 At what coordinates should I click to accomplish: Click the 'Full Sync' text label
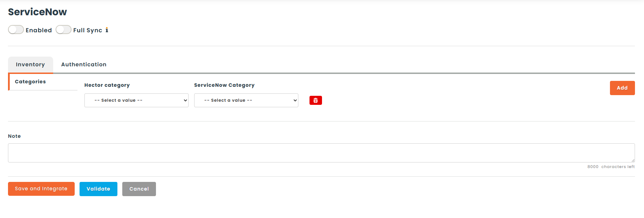point(88,30)
